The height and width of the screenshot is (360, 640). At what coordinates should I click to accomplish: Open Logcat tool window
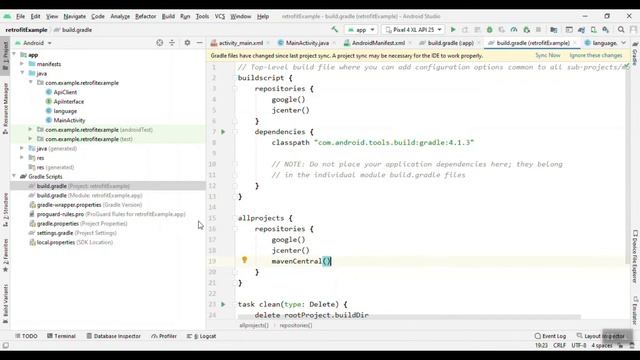(201, 336)
